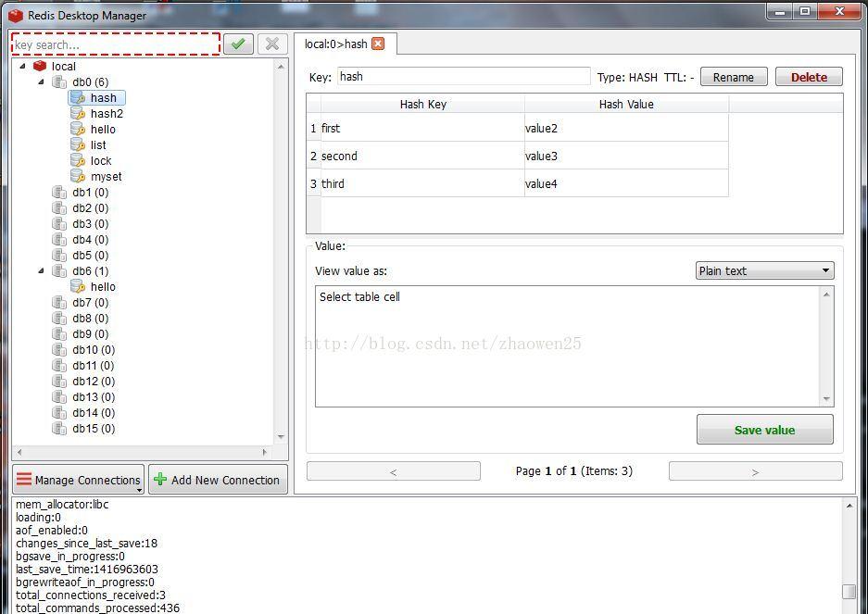Click the Redis Desktop Manager title bar logo
868x614 pixels.
coord(16,16)
